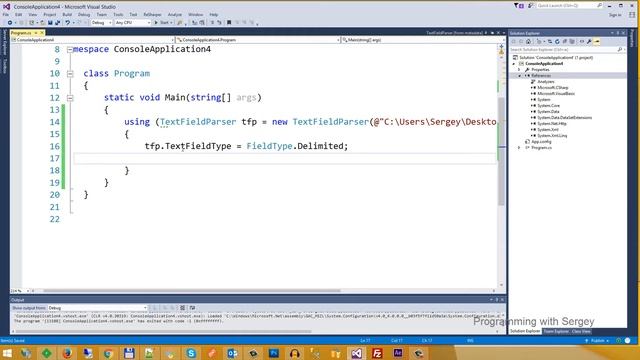Image resolution: width=640 pixels, height=360 pixels.
Task: Select the System.Net.Http reference
Action: [551, 124]
